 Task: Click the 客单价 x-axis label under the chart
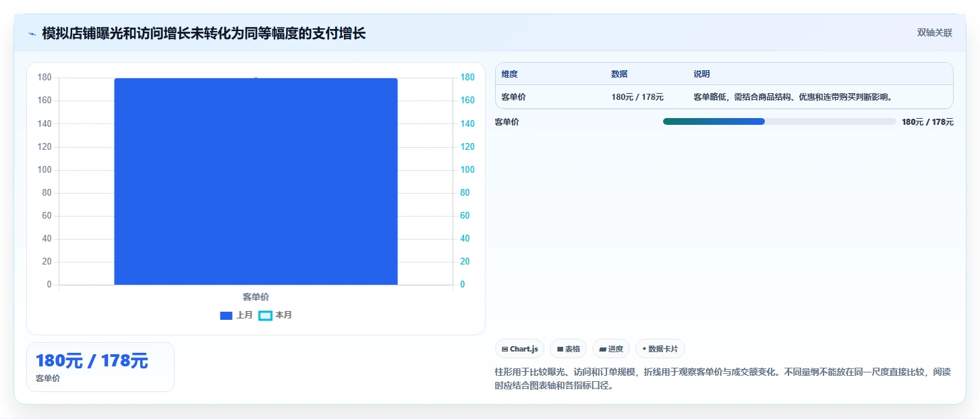point(256,297)
